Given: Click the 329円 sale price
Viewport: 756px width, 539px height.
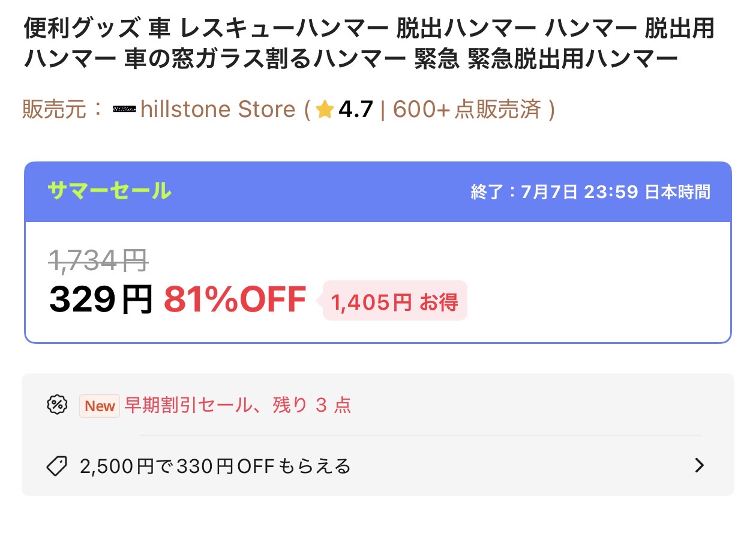Looking at the screenshot, I should (x=101, y=300).
